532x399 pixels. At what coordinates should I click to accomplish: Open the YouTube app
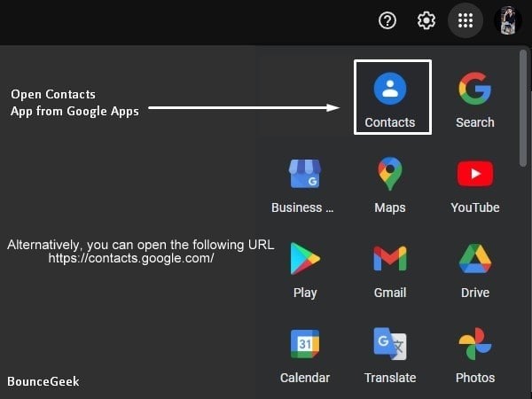point(474,185)
